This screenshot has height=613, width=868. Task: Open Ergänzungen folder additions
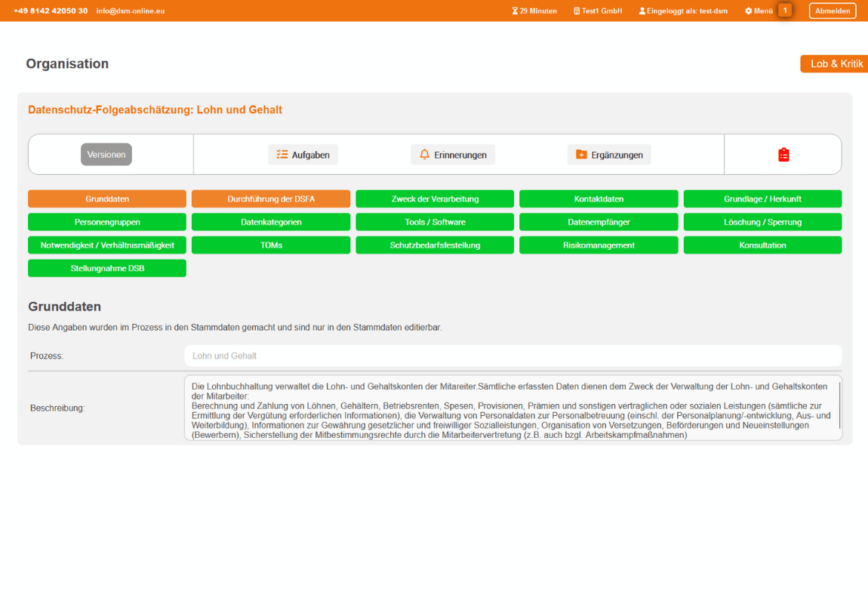click(x=608, y=155)
